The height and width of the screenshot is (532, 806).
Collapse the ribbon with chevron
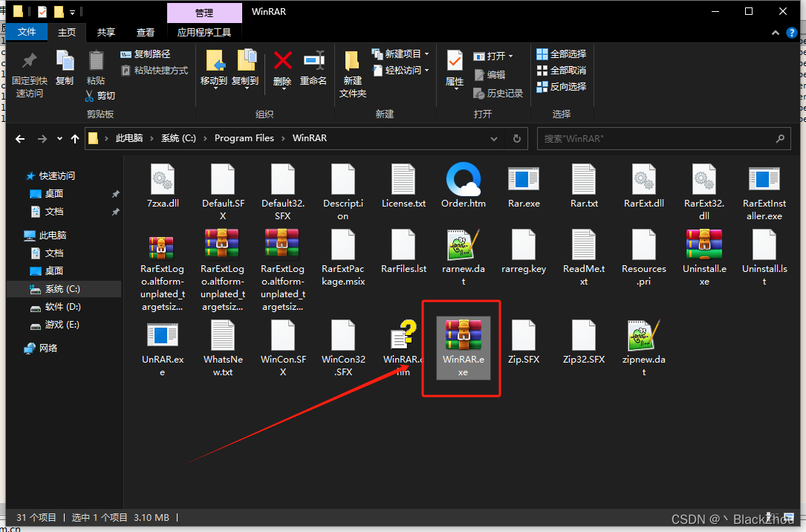(775, 33)
